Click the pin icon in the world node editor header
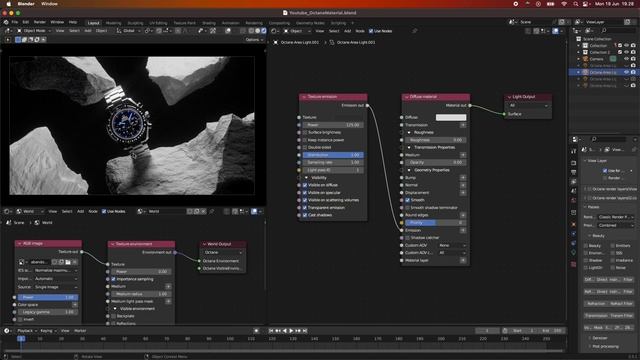 [x=211, y=211]
